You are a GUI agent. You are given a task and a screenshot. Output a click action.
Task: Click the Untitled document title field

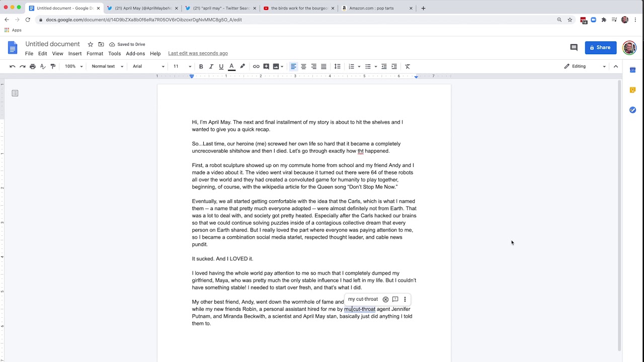[x=52, y=44]
